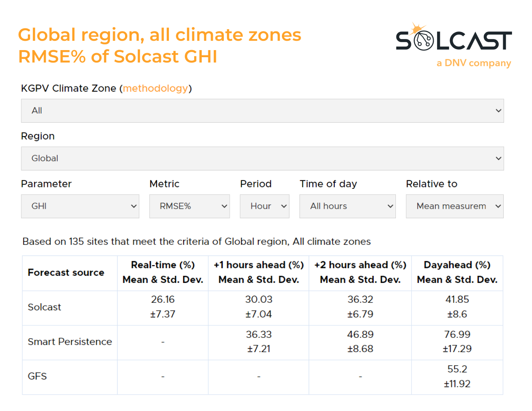Image resolution: width=532 pixels, height=411 pixels.
Task: Click GFS dayahead value 55.2
Action: pyautogui.click(x=457, y=369)
